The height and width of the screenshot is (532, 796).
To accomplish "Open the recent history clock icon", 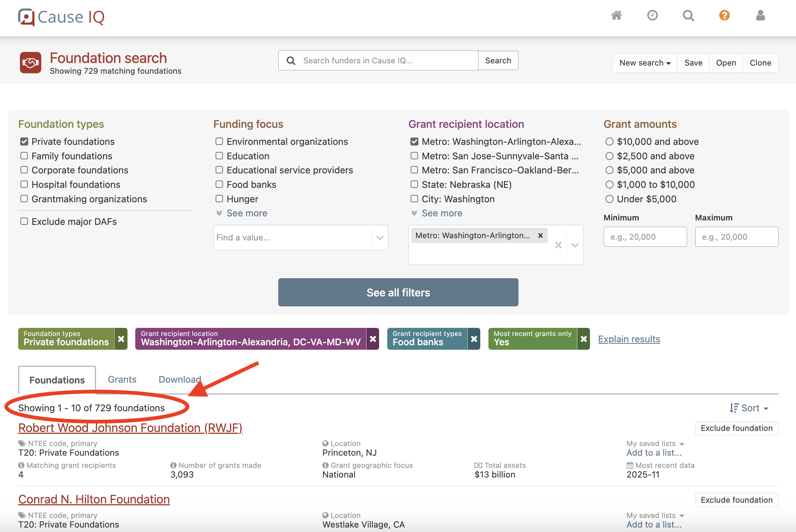I will point(652,16).
